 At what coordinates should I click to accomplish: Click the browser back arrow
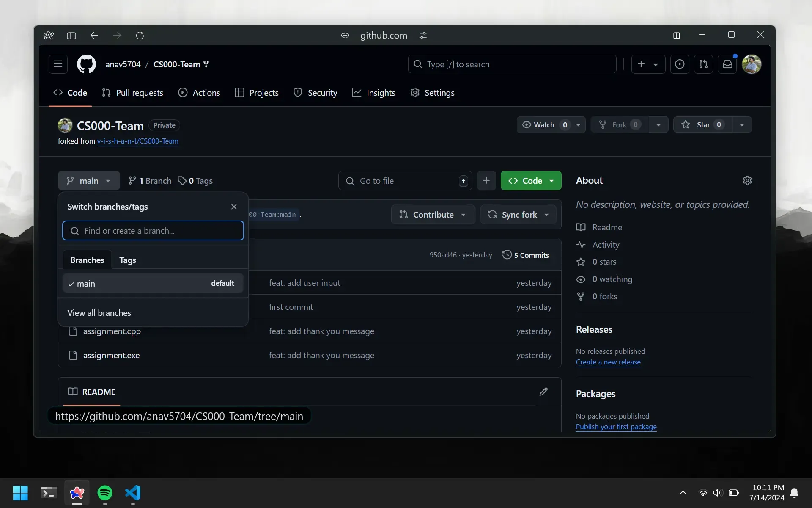tap(94, 36)
